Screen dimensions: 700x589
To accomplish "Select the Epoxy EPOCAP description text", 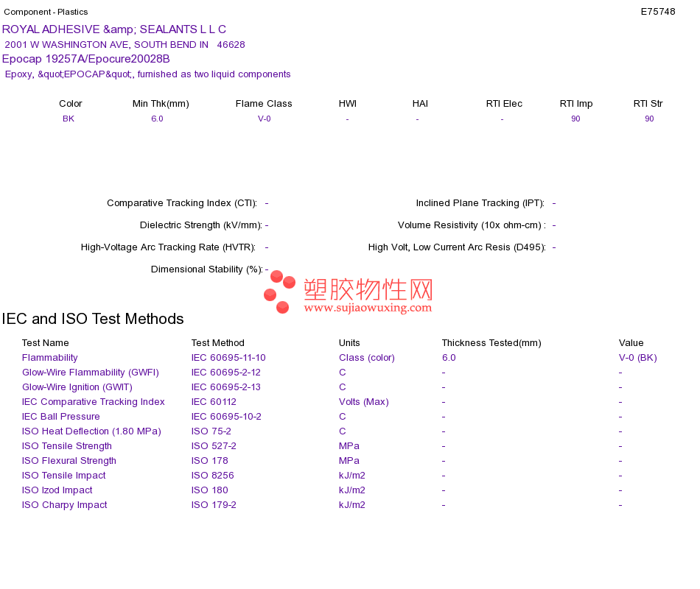I will [148, 74].
